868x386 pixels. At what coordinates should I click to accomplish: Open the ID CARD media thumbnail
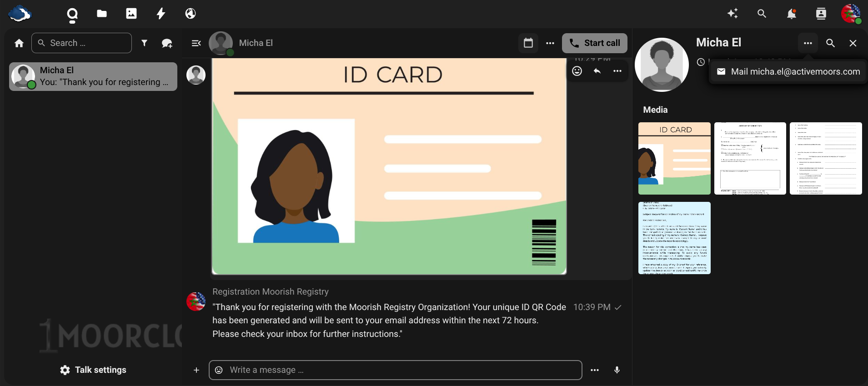[674, 158]
